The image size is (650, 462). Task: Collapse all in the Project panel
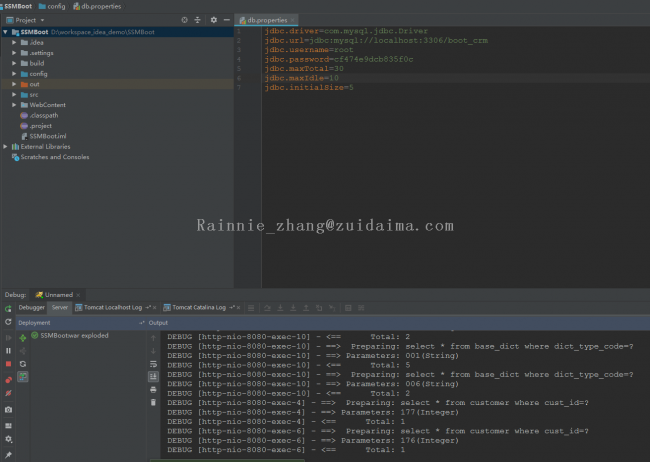tap(199, 19)
